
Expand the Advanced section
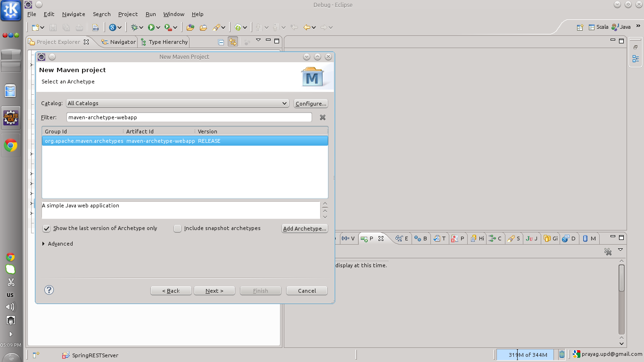(43, 244)
